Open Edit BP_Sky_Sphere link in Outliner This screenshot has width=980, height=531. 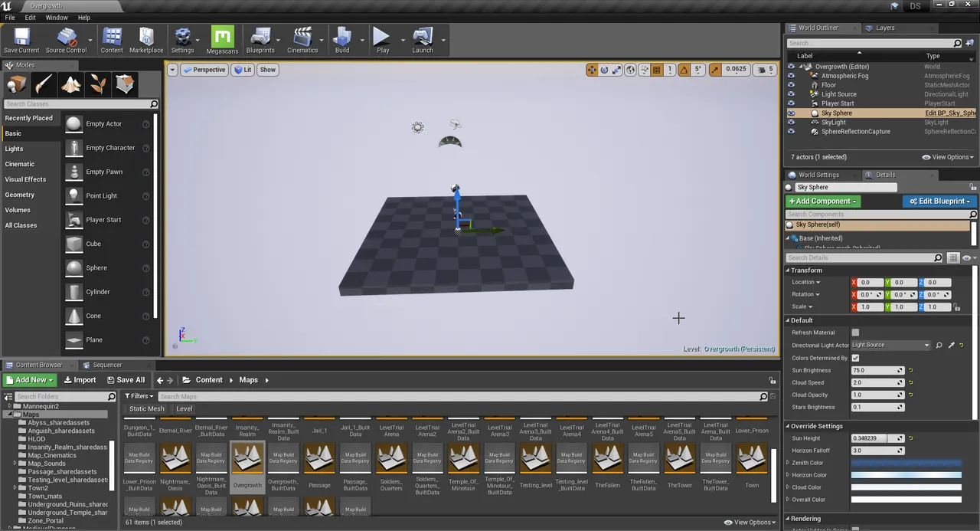point(950,113)
